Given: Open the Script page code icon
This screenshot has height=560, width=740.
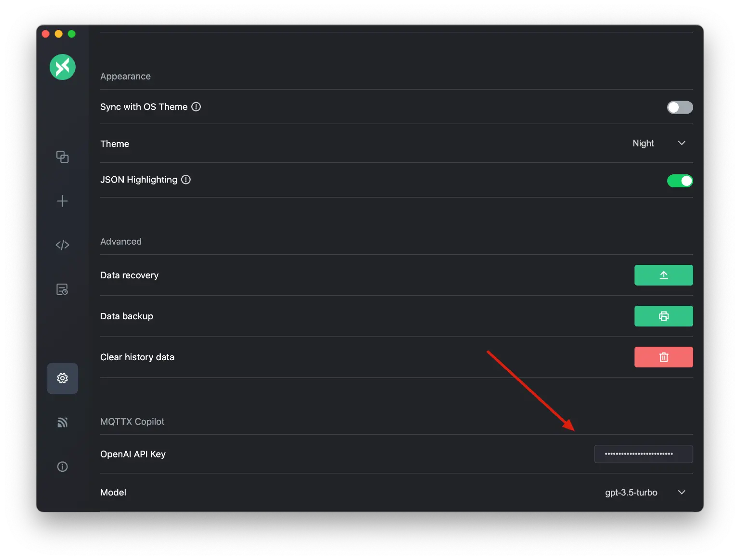Looking at the screenshot, I should [x=63, y=245].
